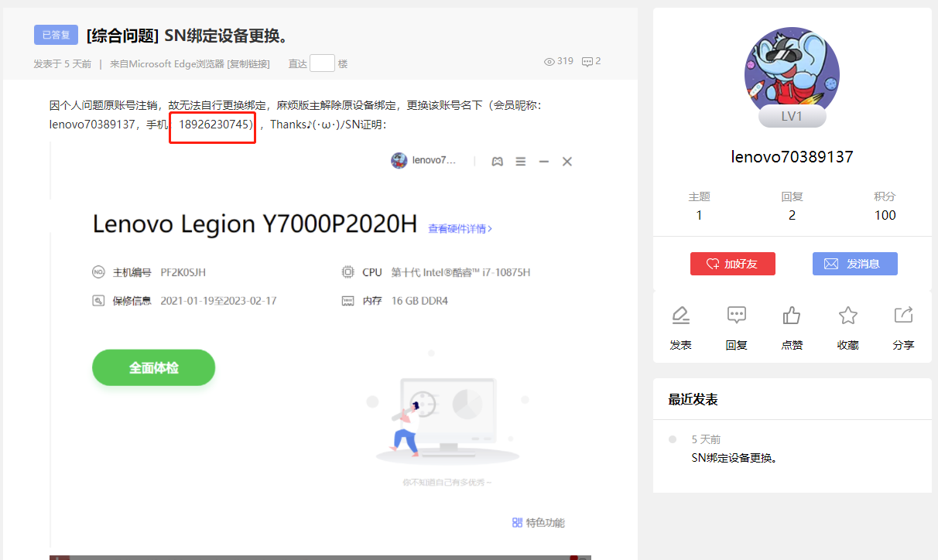938x560 pixels.
Task: Click the CPU chip icon in embedded app
Action: [x=347, y=272]
